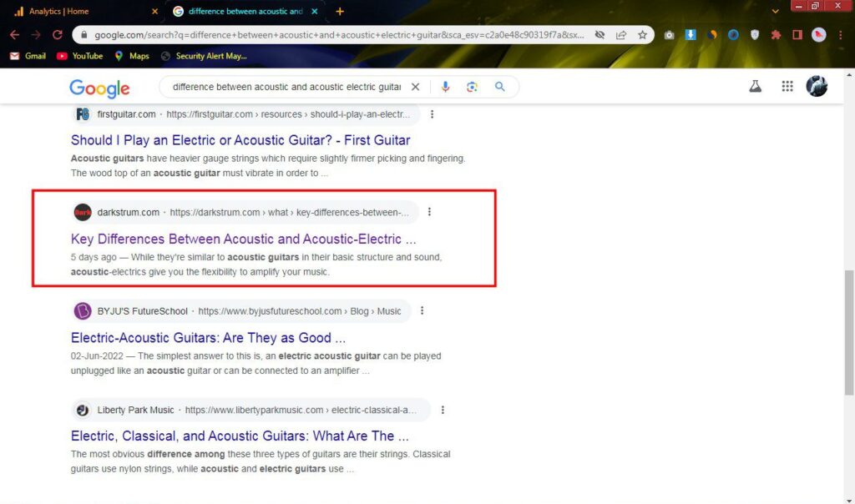
Task: Open the Chrome profile avatar in toolbar
Action: (x=818, y=35)
